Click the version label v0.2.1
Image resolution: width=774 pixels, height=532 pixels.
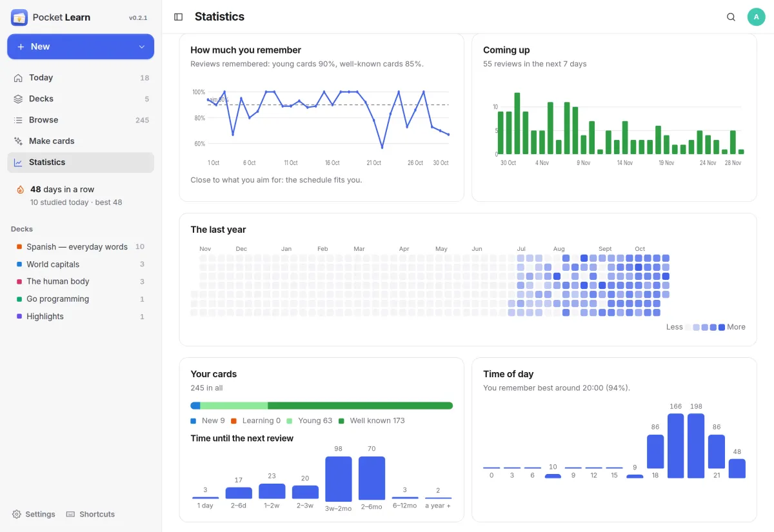point(138,18)
